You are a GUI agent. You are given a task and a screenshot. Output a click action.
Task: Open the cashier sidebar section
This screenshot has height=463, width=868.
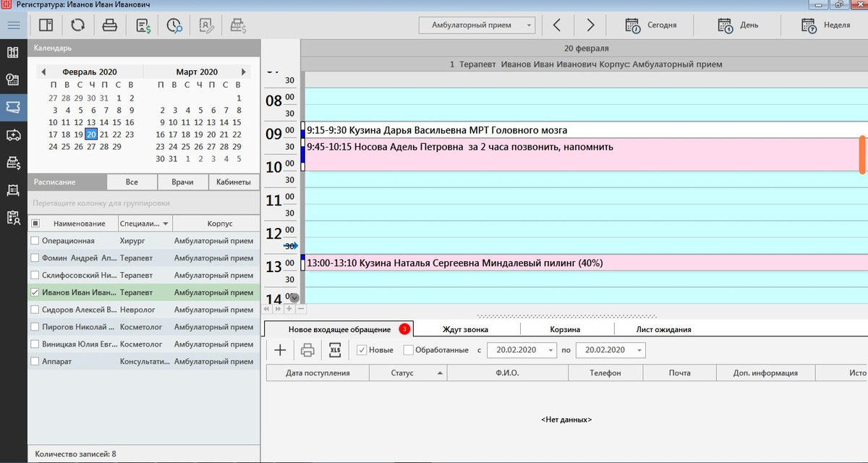(12, 163)
